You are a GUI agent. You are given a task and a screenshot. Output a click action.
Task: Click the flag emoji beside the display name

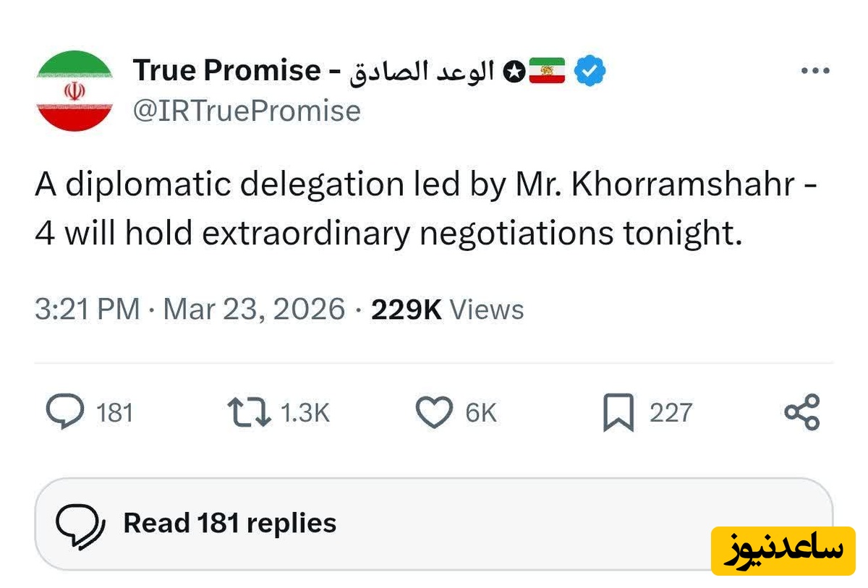click(547, 71)
